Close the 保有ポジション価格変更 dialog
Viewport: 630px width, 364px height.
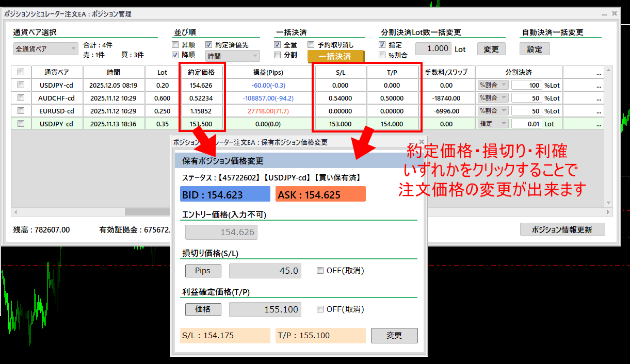pyautogui.click(x=421, y=142)
